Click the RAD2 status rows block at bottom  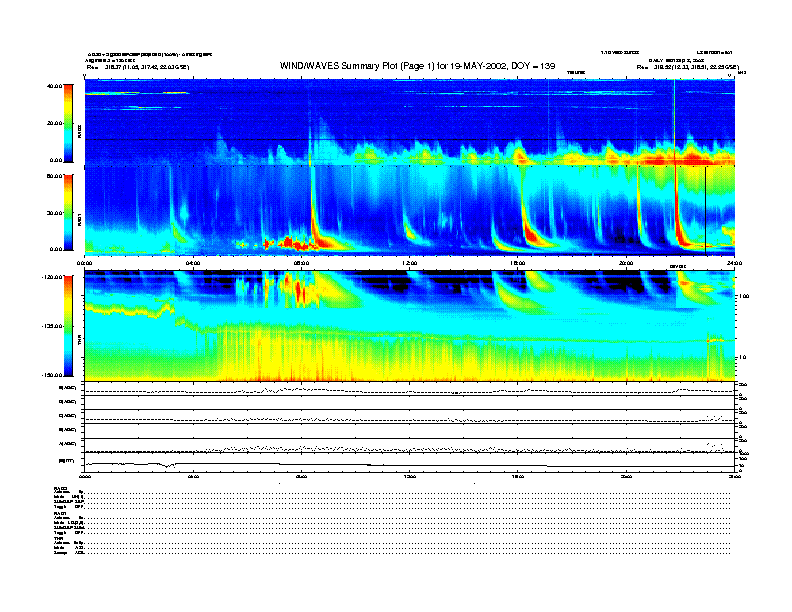point(392,497)
